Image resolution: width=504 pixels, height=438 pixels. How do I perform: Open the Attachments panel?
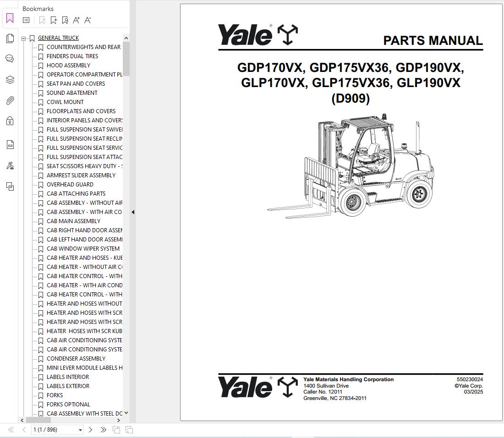click(x=10, y=100)
